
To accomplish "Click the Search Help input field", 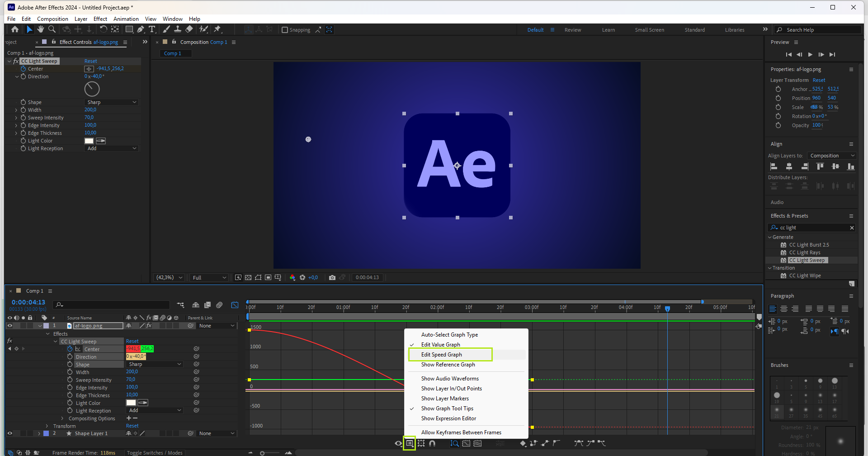I will pos(821,30).
